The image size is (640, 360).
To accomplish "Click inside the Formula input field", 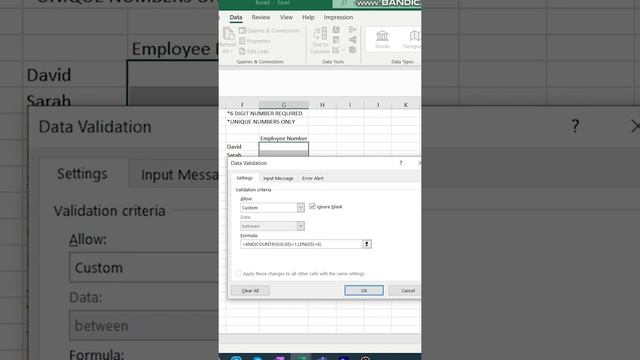I will (x=301, y=244).
